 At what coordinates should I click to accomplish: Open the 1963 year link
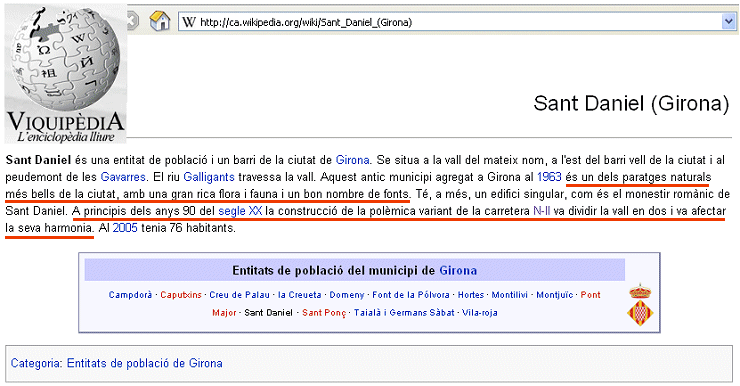pyautogui.click(x=549, y=177)
